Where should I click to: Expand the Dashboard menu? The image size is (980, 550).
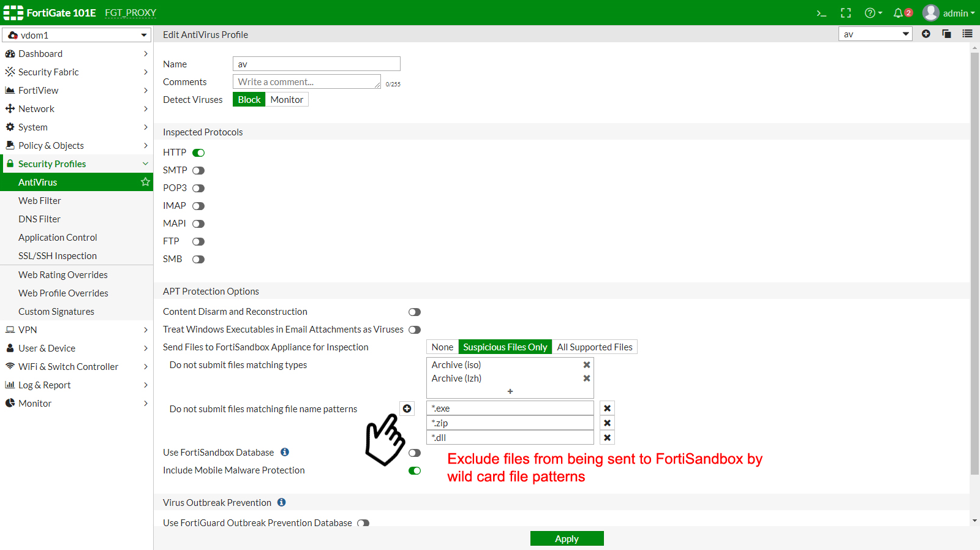click(77, 53)
